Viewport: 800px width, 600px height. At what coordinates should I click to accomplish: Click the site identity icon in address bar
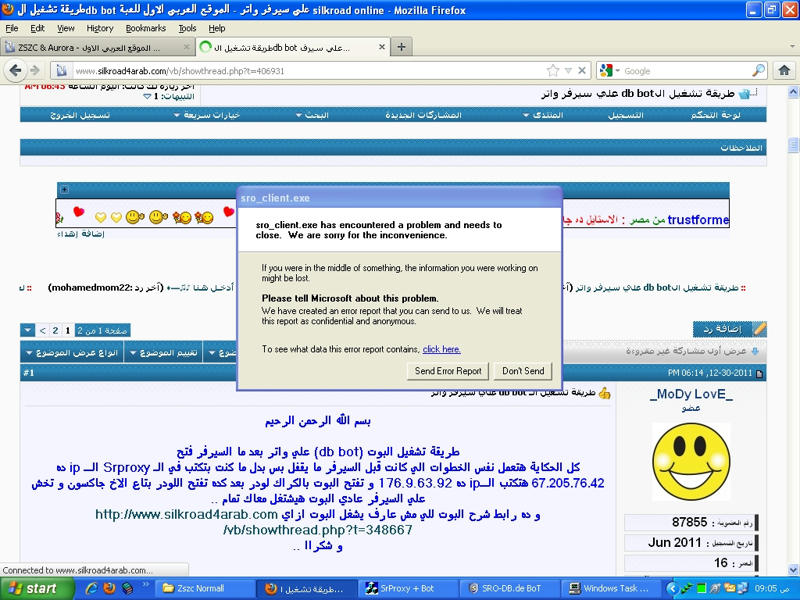(x=62, y=71)
